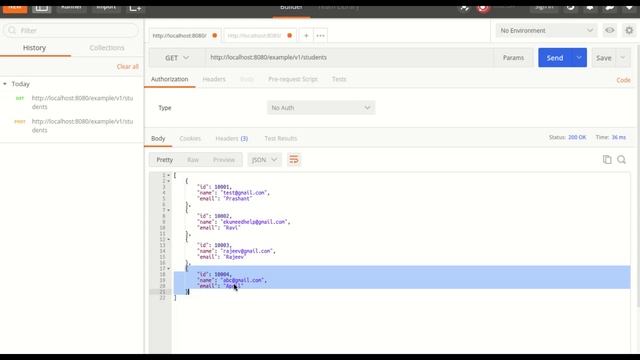The width and height of the screenshot is (640, 360).
Task: Collapse the Today history group
Action: [5, 84]
